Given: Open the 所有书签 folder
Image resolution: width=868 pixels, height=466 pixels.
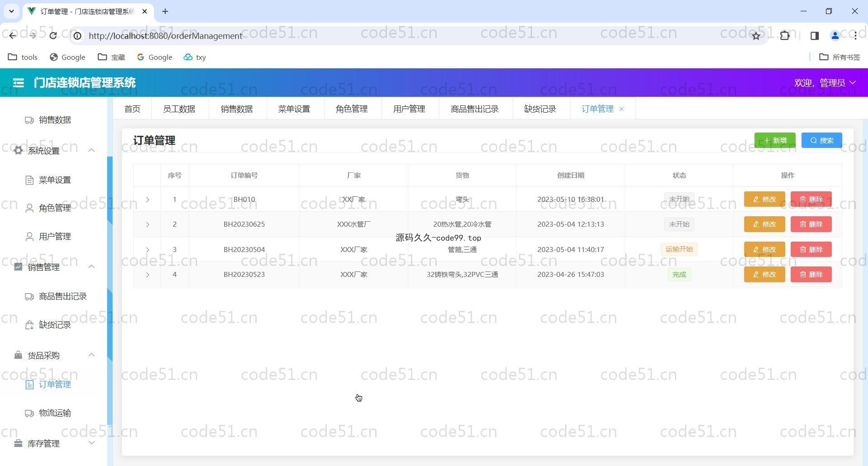Looking at the screenshot, I should 840,57.
